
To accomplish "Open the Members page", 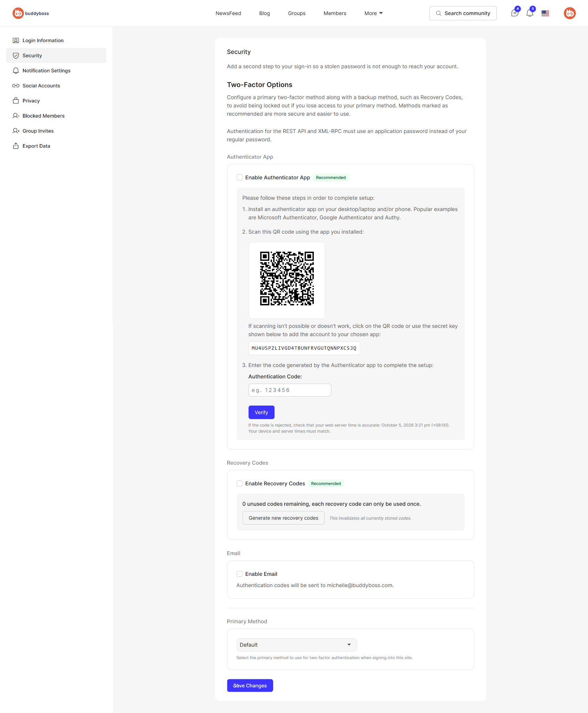I will pyautogui.click(x=335, y=13).
